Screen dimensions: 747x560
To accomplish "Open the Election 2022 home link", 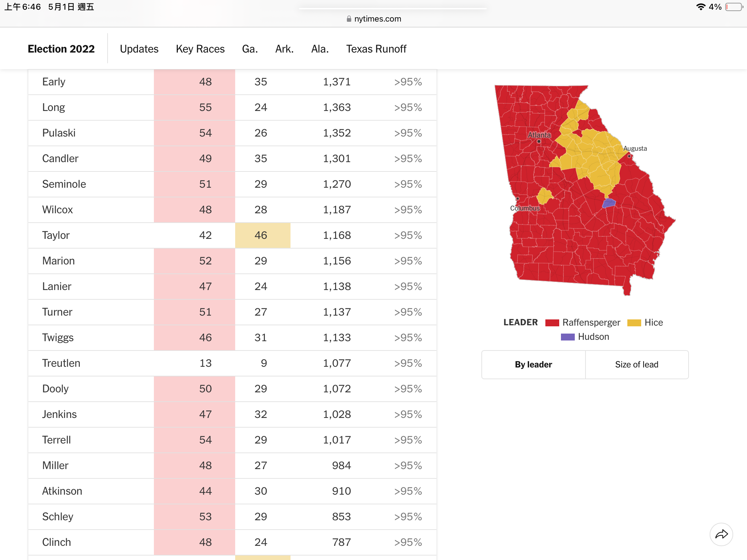I will tap(61, 49).
